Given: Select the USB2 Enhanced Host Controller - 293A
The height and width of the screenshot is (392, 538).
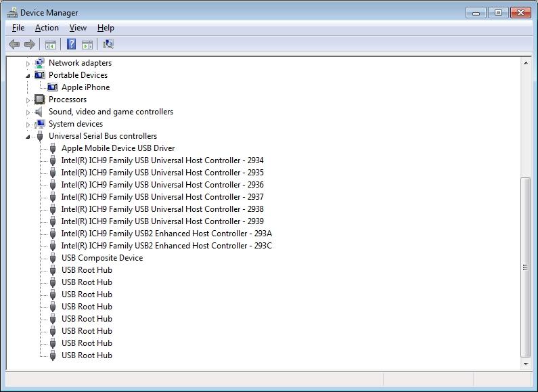Looking at the screenshot, I should click(166, 234).
